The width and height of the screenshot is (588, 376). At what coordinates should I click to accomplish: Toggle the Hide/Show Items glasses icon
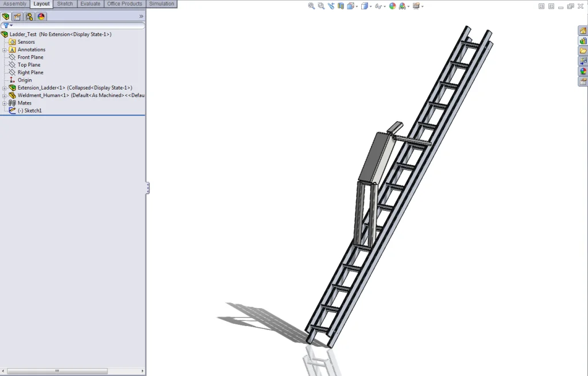click(378, 6)
